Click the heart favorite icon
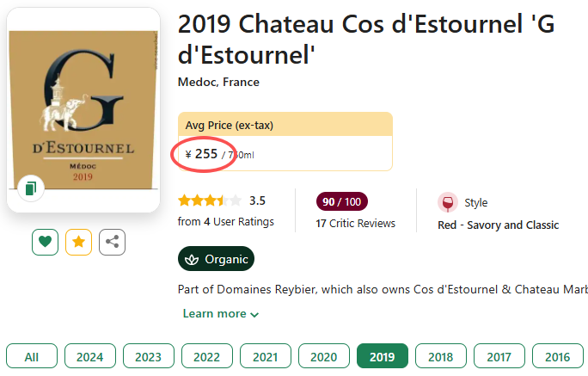 point(46,242)
